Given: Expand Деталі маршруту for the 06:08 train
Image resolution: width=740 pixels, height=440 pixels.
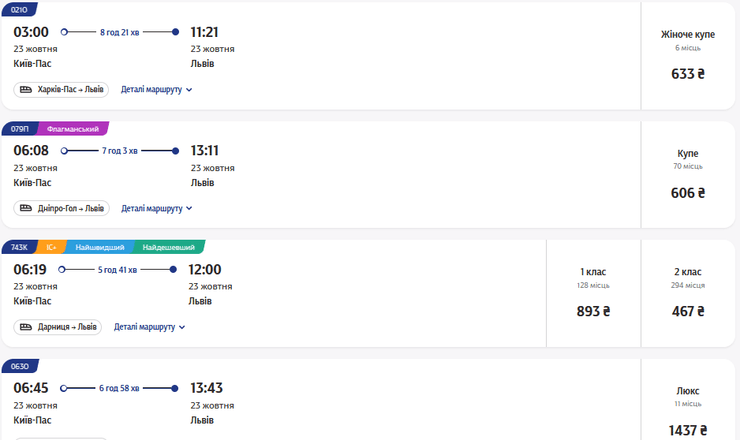Looking at the screenshot, I should click(x=156, y=209).
